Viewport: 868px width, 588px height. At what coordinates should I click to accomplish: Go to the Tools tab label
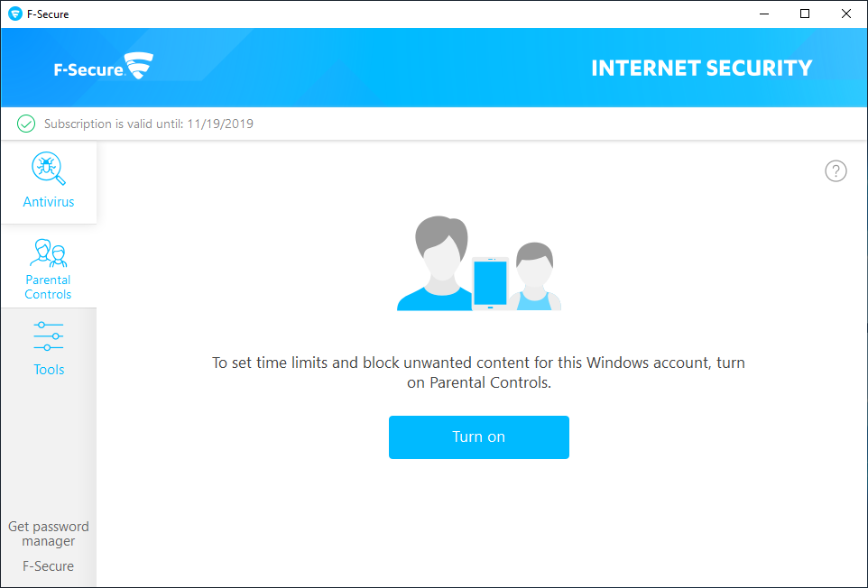coord(49,370)
